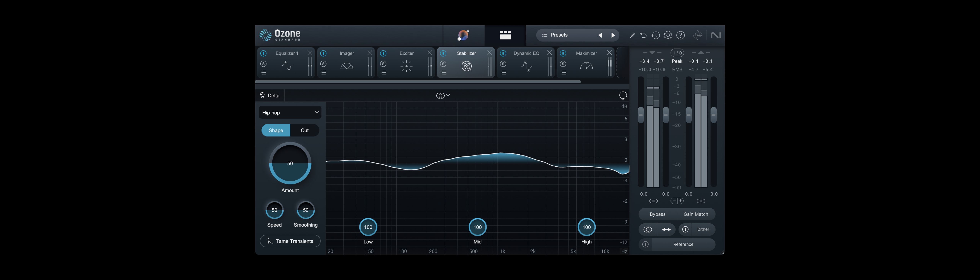This screenshot has width=980, height=280.
Task: Open the Master Assistant icon
Action: (x=463, y=35)
